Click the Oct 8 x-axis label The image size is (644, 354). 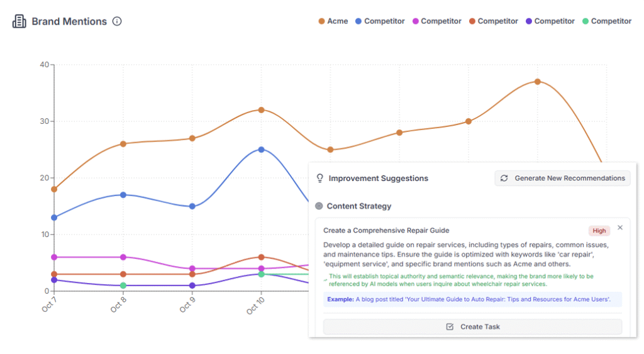[x=118, y=306]
